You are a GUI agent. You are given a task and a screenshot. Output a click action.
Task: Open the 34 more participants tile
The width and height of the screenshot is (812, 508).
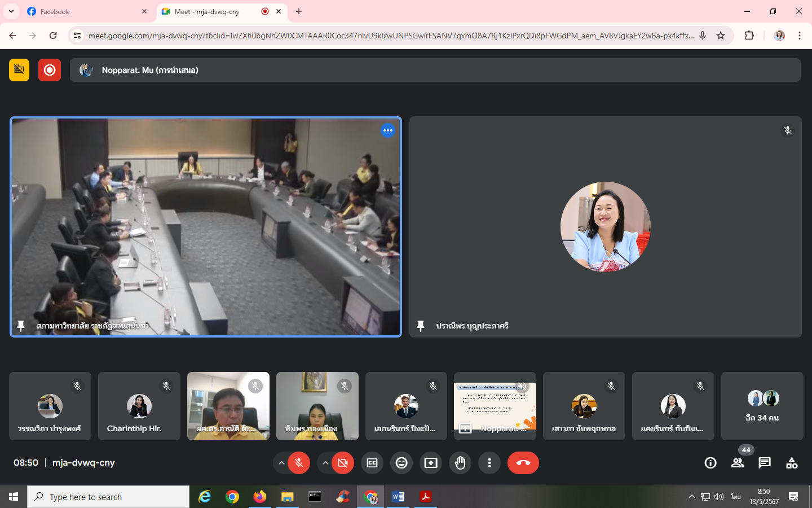762,406
